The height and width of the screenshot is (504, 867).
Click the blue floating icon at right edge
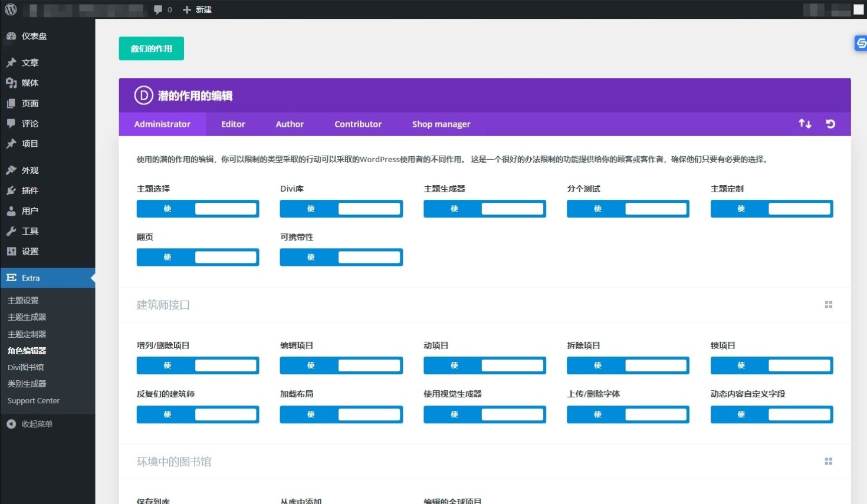click(861, 43)
